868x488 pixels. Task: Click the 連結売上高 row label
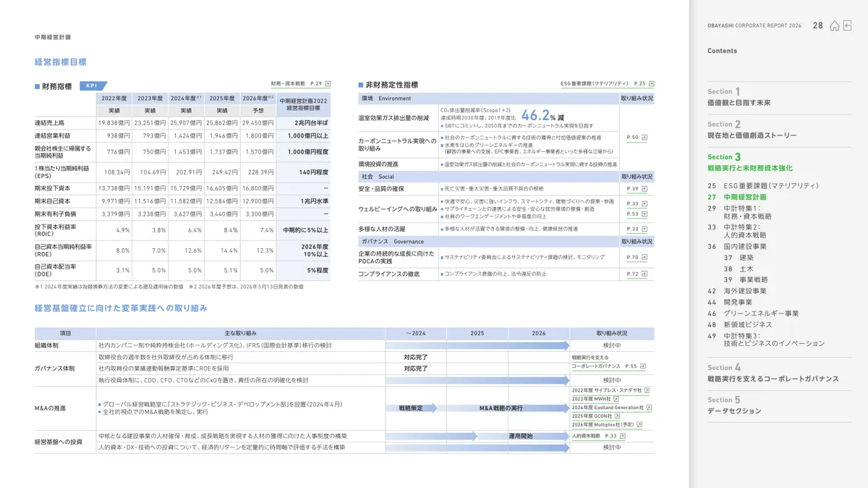point(49,123)
